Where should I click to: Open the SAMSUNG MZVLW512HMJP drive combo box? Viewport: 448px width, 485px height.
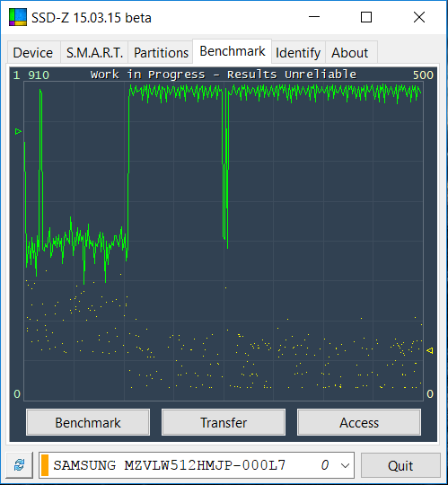197,465
